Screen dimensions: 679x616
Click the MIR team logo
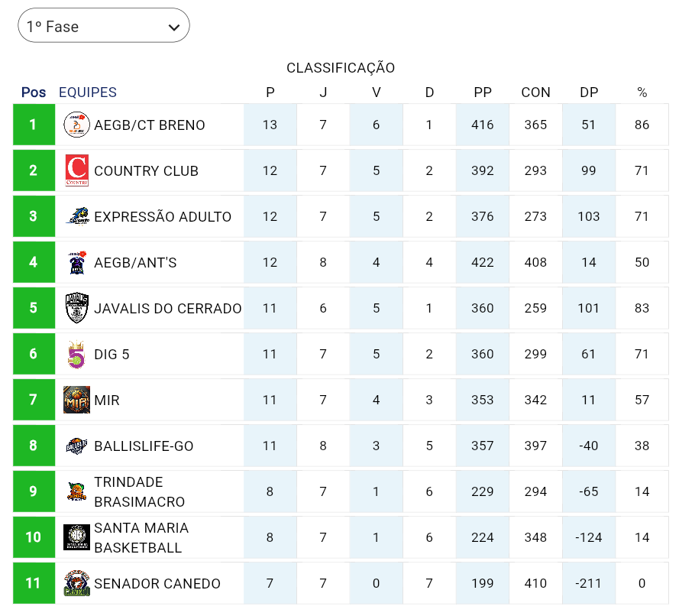(x=76, y=400)
